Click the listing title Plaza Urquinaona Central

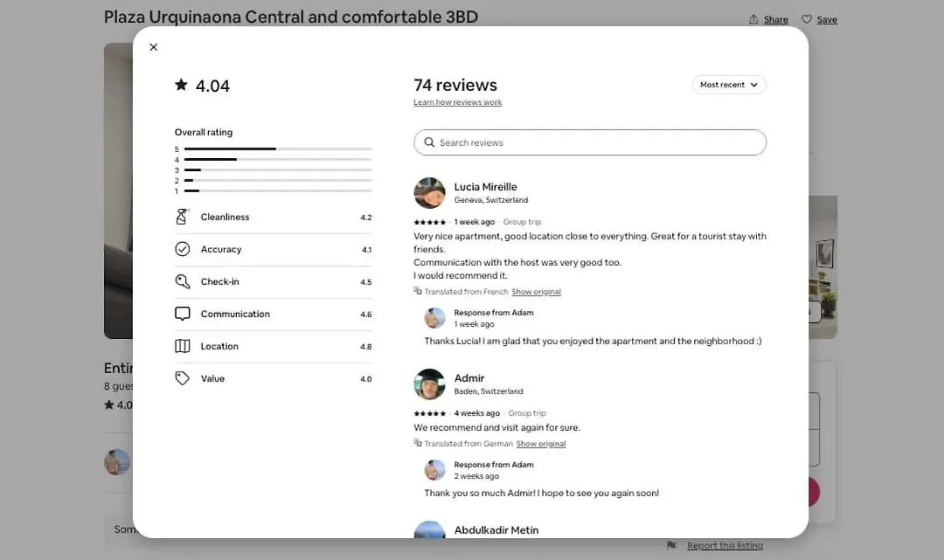click(x=291, y=17)
